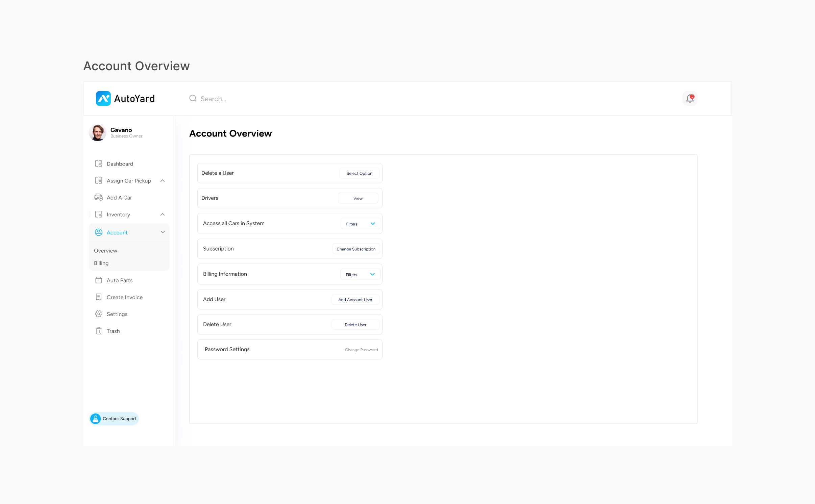Click the 'Add User' row label
Screen dimensions: 815x504
(214, 299)
